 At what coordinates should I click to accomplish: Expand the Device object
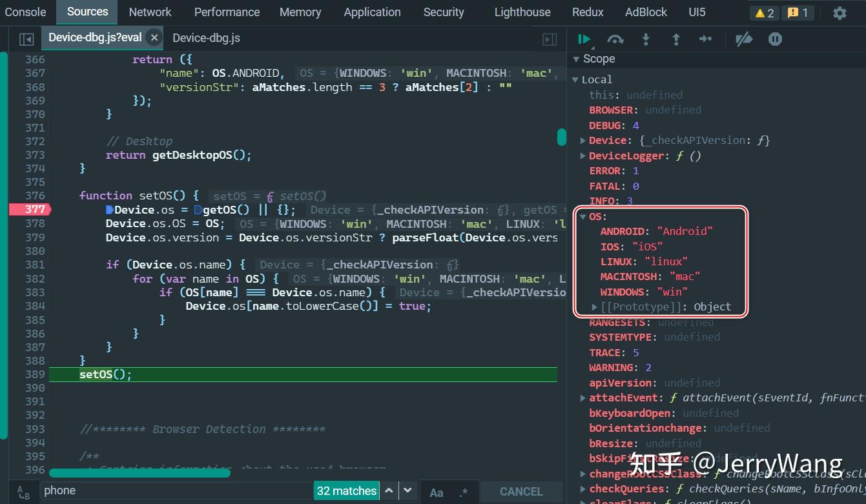click(582, 140)
